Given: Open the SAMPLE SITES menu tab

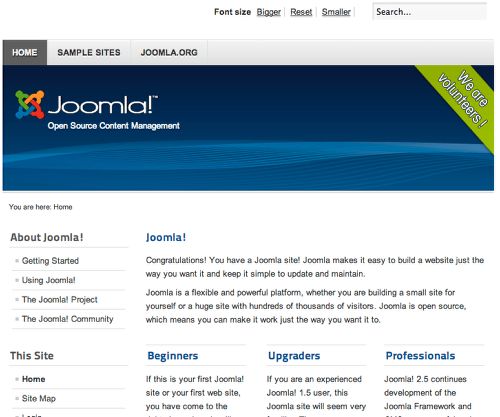Looking at the screenshot, I should point(89,52).
